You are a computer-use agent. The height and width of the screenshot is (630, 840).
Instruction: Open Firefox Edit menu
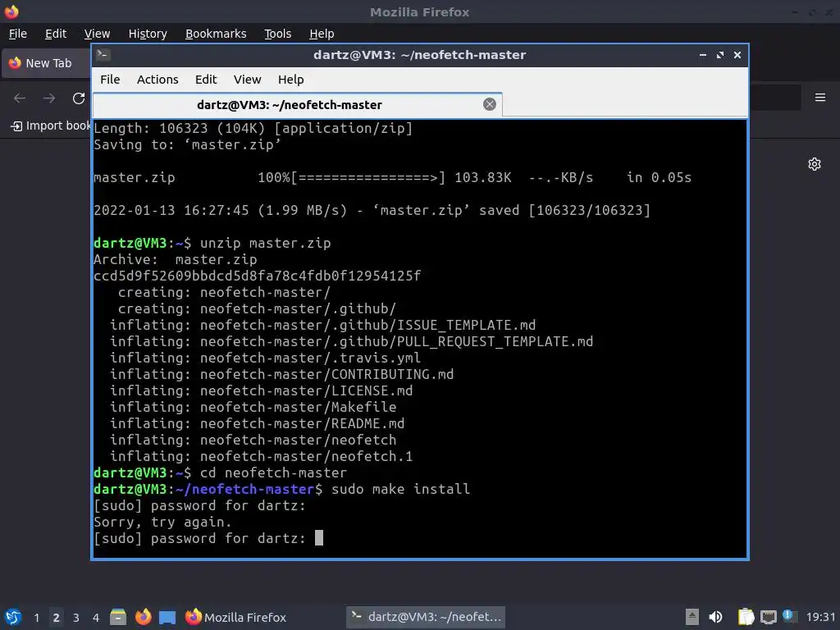point(56,34)
